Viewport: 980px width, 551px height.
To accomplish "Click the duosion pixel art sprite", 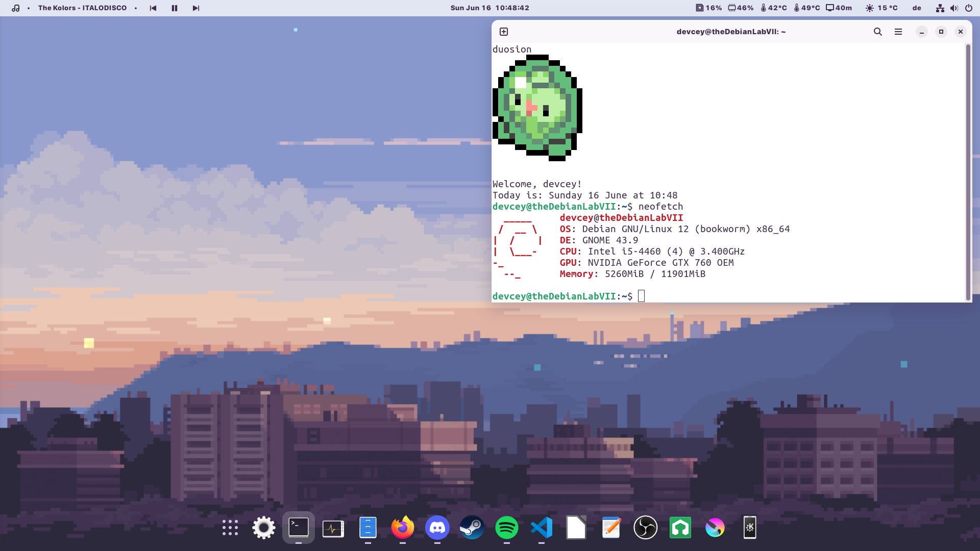I will point(537,108).
